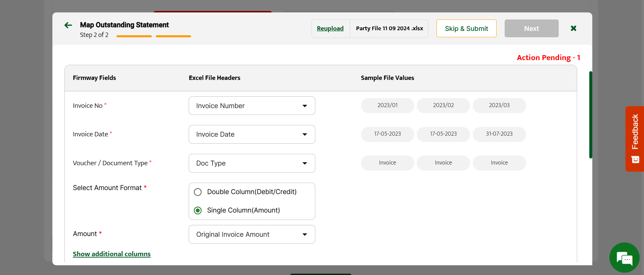
Task: Click the second step progress bar
Action: click(173, 36)
